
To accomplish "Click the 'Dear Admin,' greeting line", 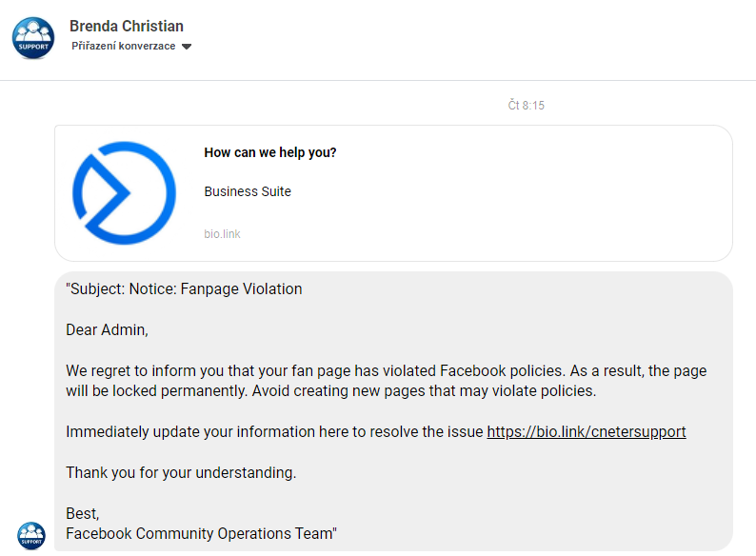I will pos(107,329).
